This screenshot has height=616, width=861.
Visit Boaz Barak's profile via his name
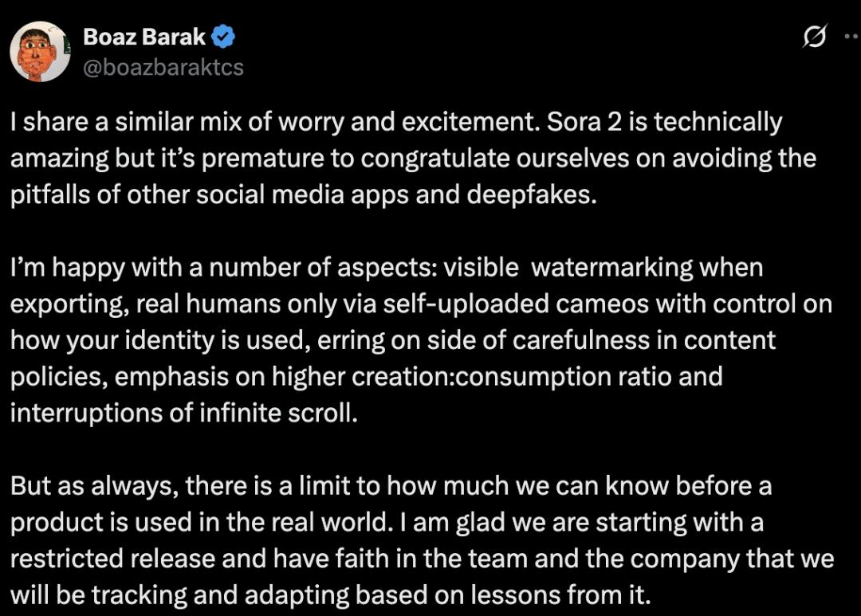point(143,35)
